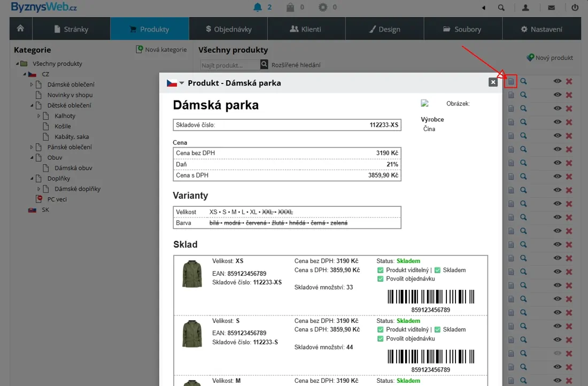Toggle Produkt viditelný checkbox for size S
Viewport: 588px width, 386px height.
[x=380, y=330]
